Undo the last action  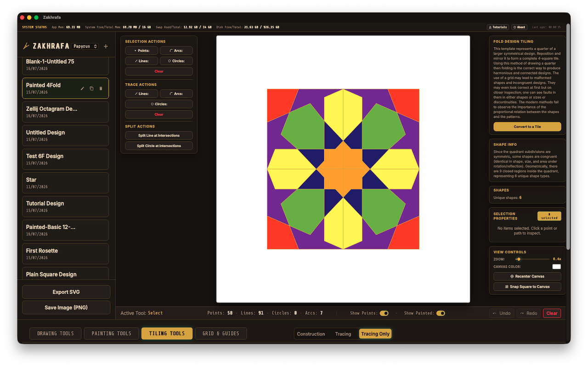pyautogui.click(x=502, y=313)
